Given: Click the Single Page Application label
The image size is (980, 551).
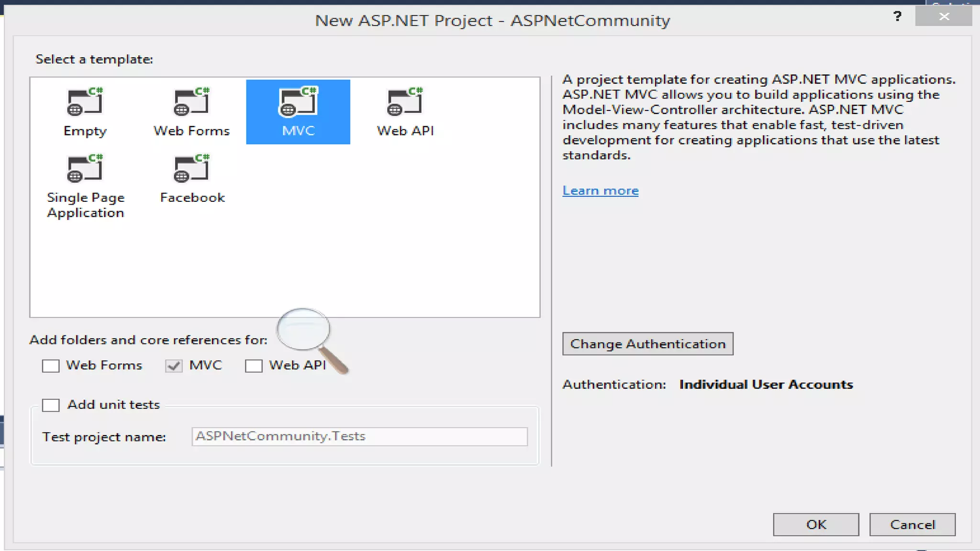Looking at the screenshot, I should coord(86,205).
